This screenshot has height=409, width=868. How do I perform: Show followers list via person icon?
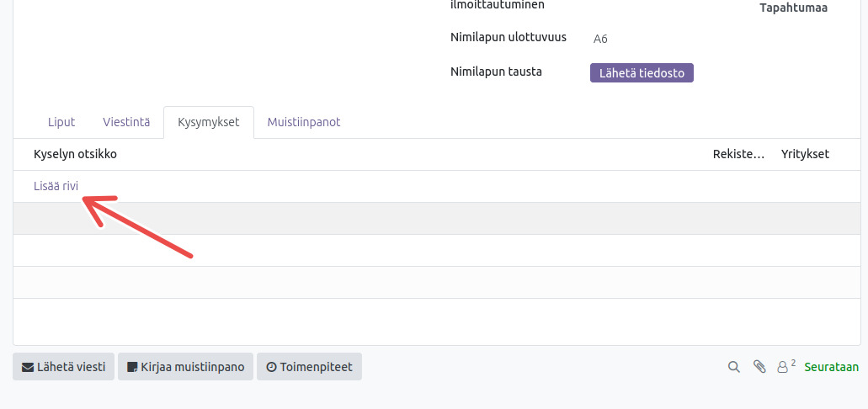point(783,367)
